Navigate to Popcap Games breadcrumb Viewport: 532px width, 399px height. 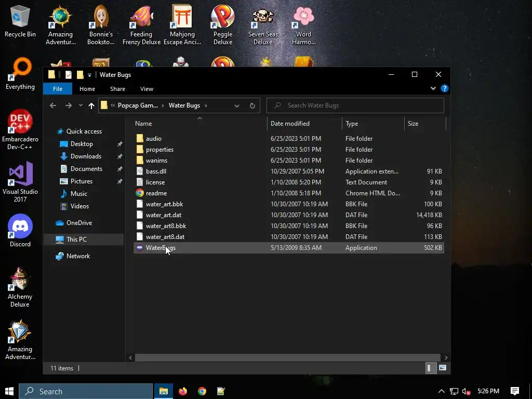138,105
